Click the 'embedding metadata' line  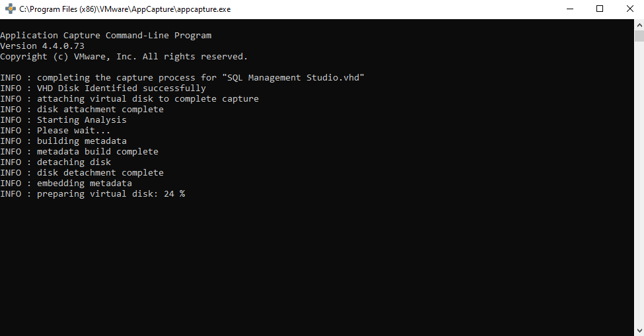coord(65,184)
